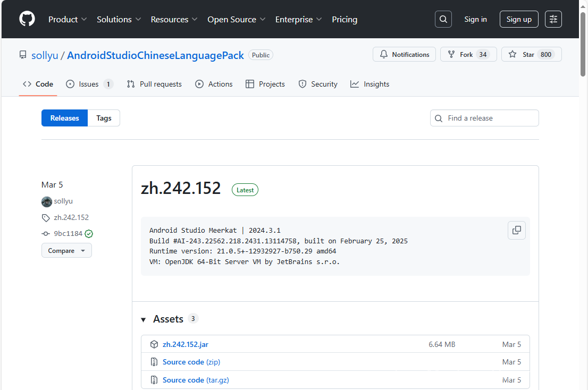
Task: Click the 6.64 MB file size
Action: (442, 344)
